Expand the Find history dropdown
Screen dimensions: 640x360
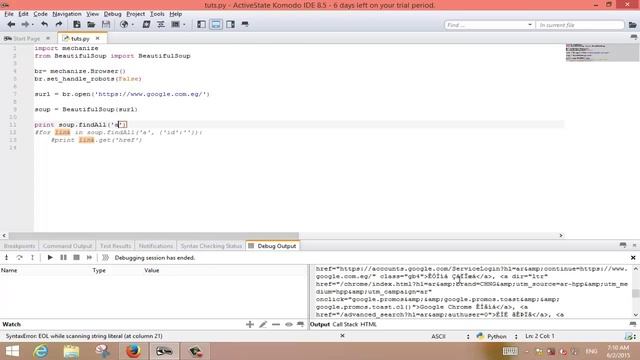tap(530, 25)
